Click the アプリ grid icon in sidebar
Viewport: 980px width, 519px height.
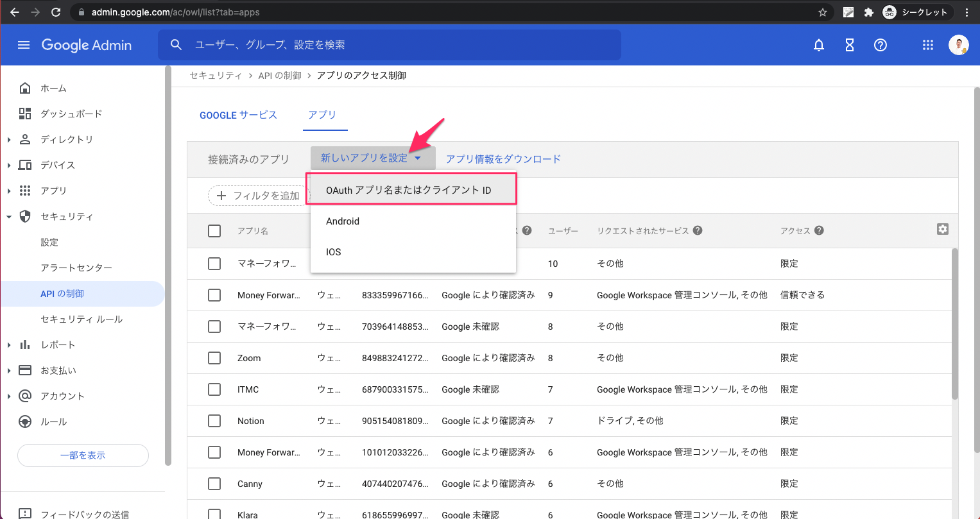(x=25, y=191)
